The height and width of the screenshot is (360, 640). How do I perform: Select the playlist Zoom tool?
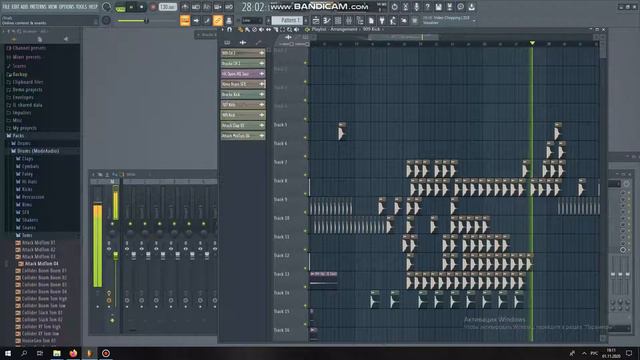click(x=289, y=29)
